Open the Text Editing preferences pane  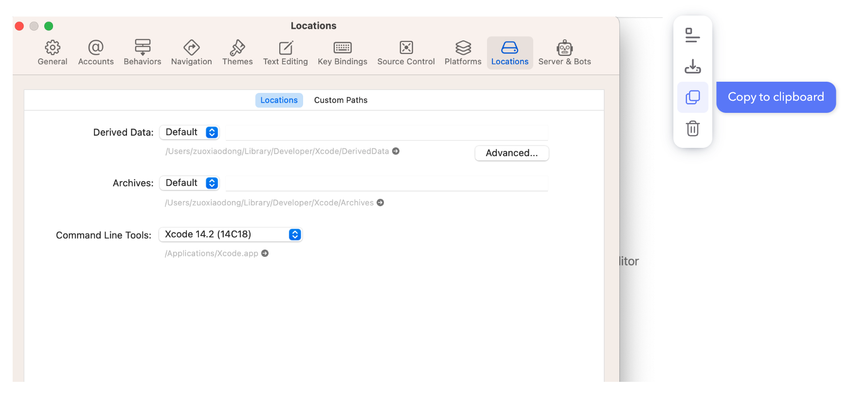coord(286,53)
